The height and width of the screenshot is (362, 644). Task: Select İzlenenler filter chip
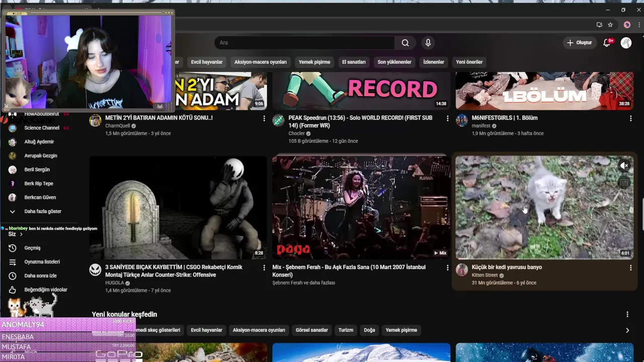[434, 62]
